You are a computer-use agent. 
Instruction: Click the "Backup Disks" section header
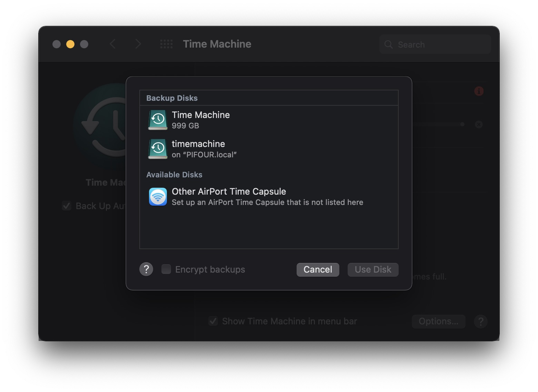(172, 98)
